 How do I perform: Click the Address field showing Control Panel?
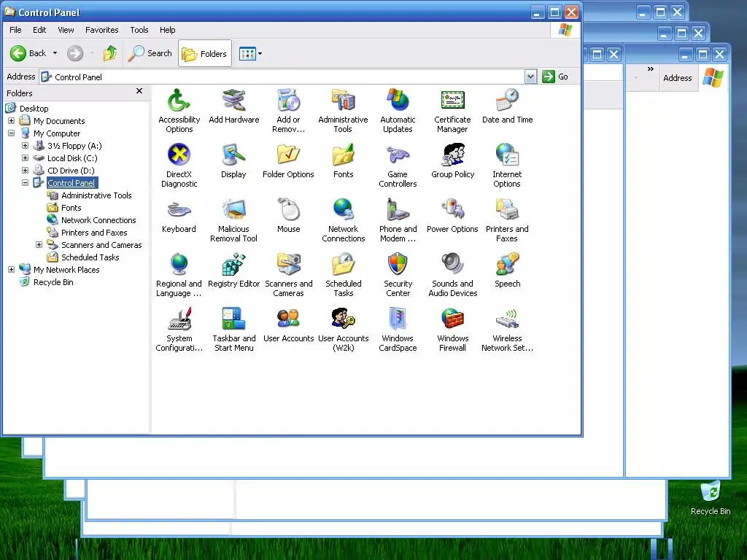pyautogui.click(x=282, y=77)
